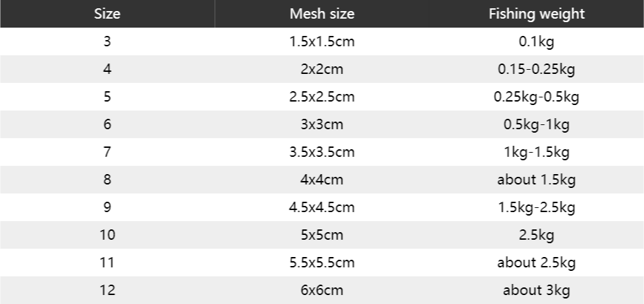This screenshot has width=644, height=304.
Task: Click the 0.25kg-0.5kg fishing weight value
Action: tap(536, 97)
